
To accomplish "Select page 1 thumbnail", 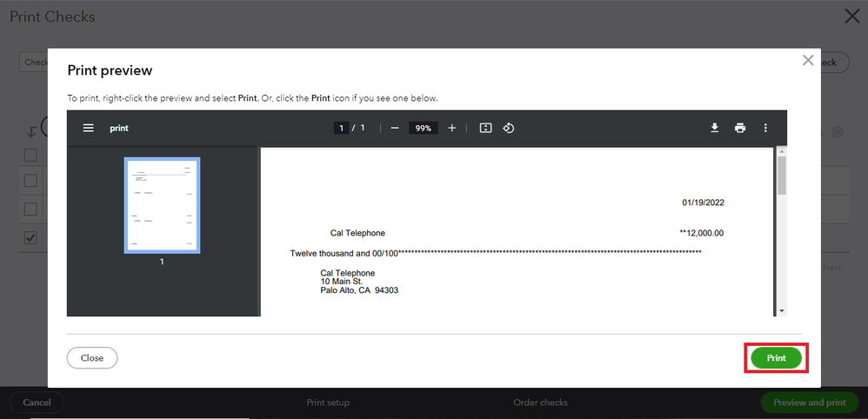I will [162, 205].
